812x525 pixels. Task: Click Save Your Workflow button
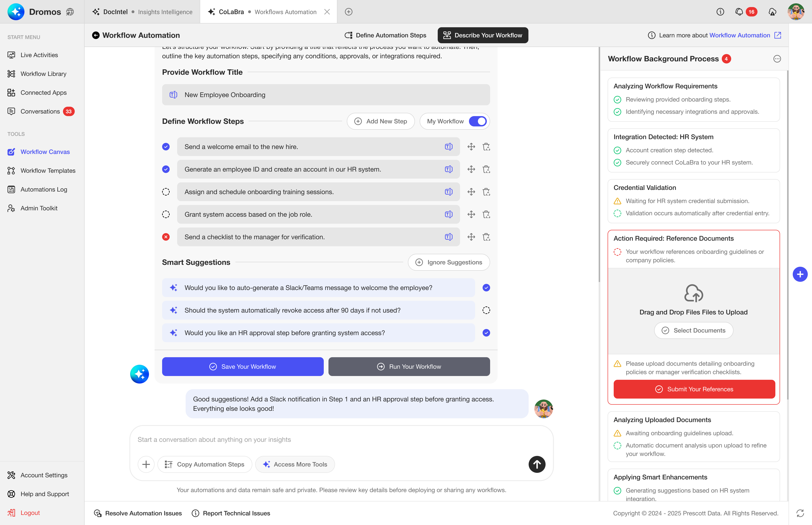coord(243,366)
